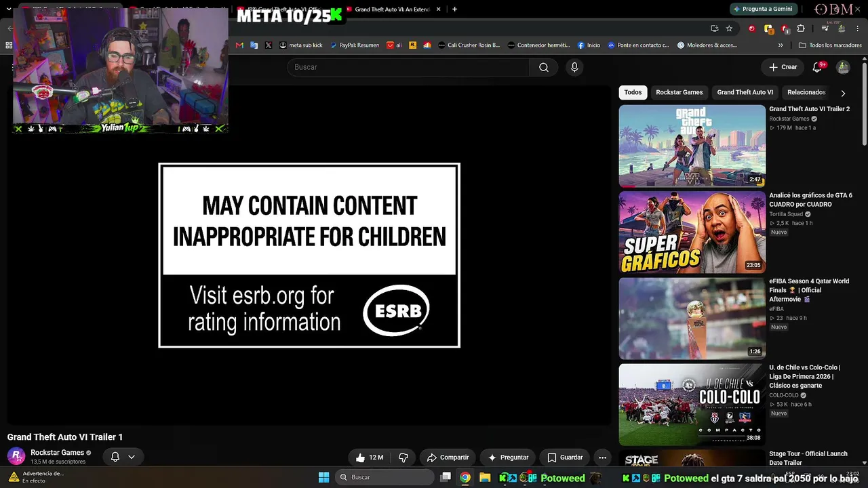Select the 'Grand Theft Auto VI' filter chip
This screenshot has height=488, width=868.
745,92
